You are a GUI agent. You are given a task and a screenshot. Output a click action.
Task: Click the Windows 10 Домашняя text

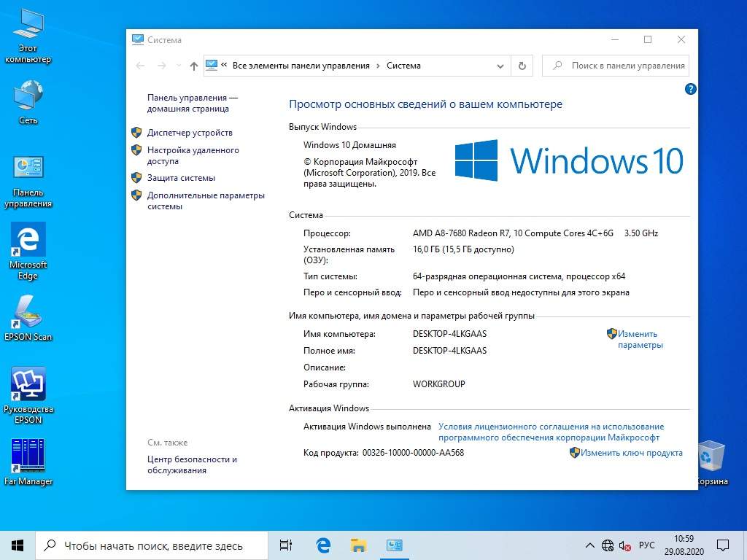(349, 145)
